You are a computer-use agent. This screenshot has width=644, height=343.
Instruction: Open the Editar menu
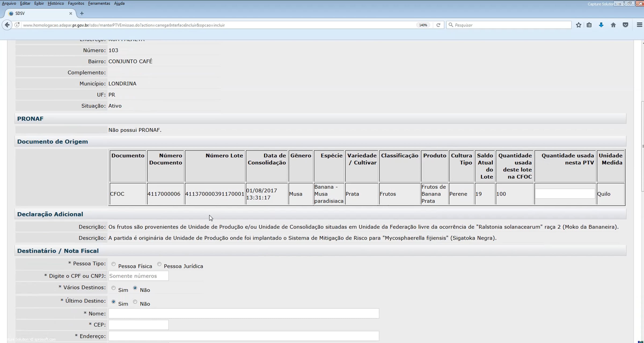pyautogui.click(x=25, y=3)
